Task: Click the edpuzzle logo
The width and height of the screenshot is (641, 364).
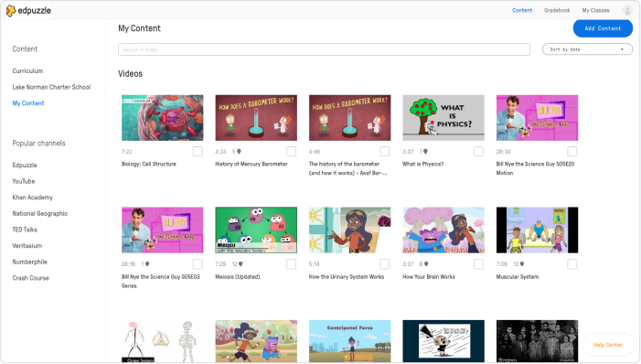Action: (28, 11)
